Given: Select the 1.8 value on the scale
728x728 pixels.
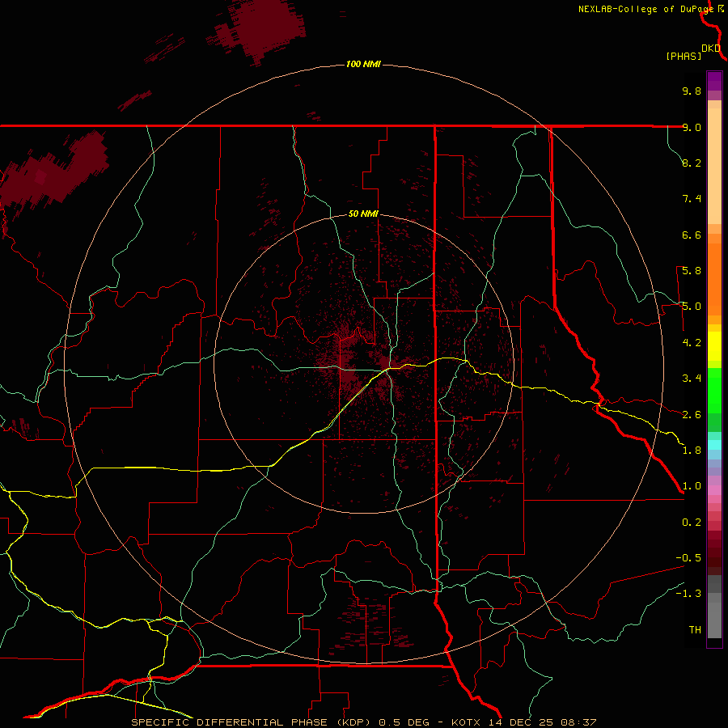Looking at the screenshot, I should pyautogui.click(x=692, y=450).
